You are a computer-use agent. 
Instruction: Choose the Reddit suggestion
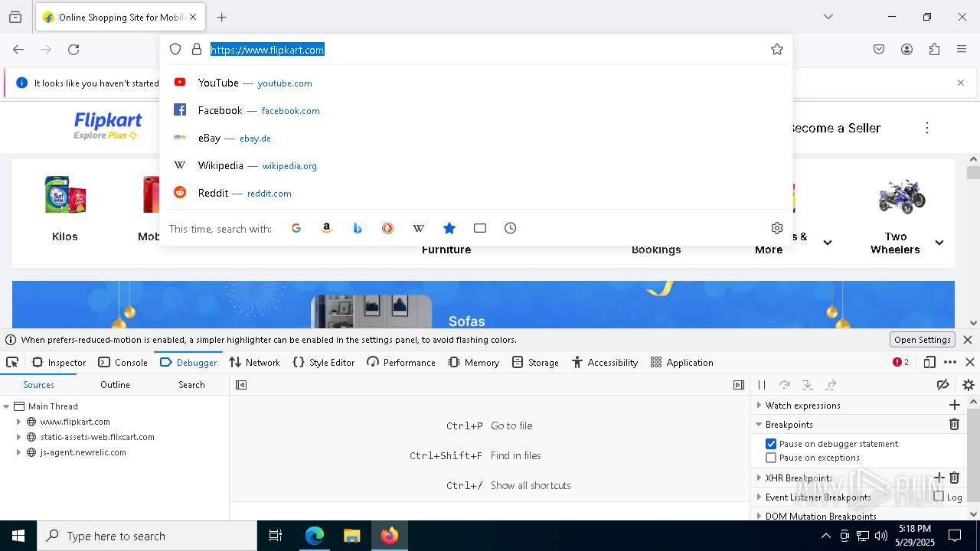pos(476,193)
